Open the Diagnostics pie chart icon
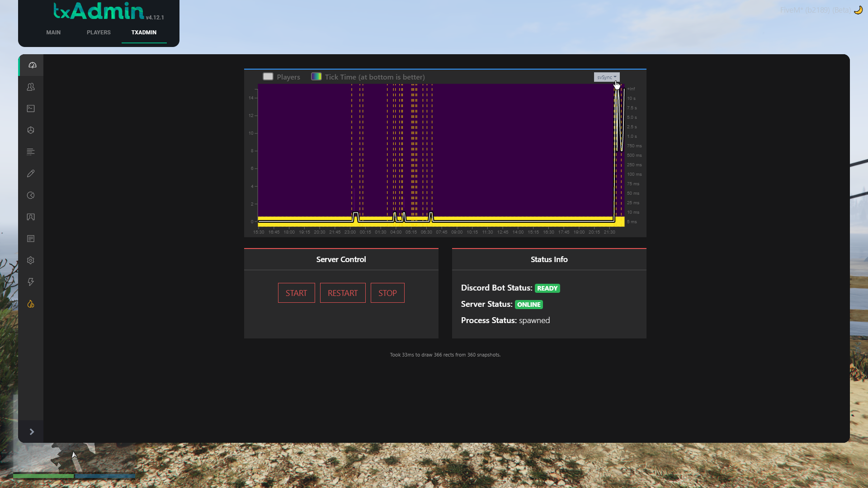The image size is (868, 488). (x=31, y=195)
